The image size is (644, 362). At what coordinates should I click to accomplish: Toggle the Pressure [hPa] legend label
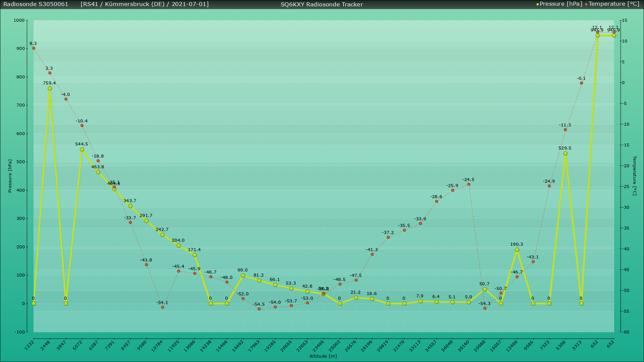click(561, 4)
